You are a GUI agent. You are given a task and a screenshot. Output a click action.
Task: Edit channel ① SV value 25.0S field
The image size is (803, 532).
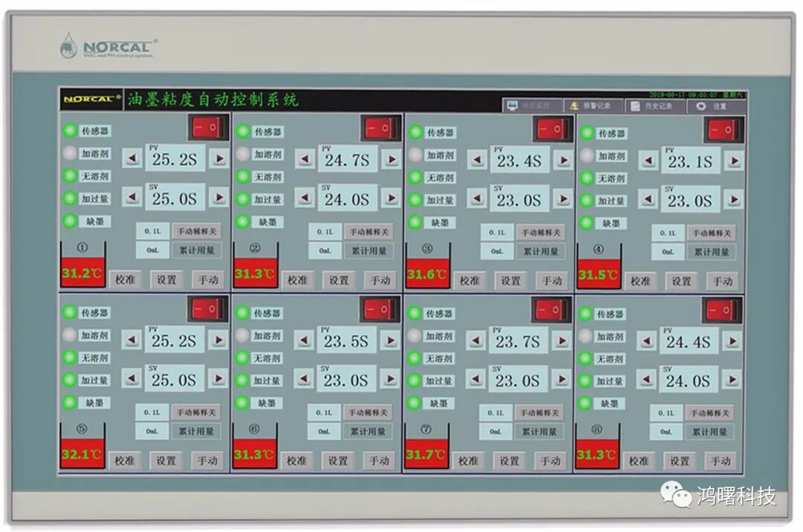point(175,197)
